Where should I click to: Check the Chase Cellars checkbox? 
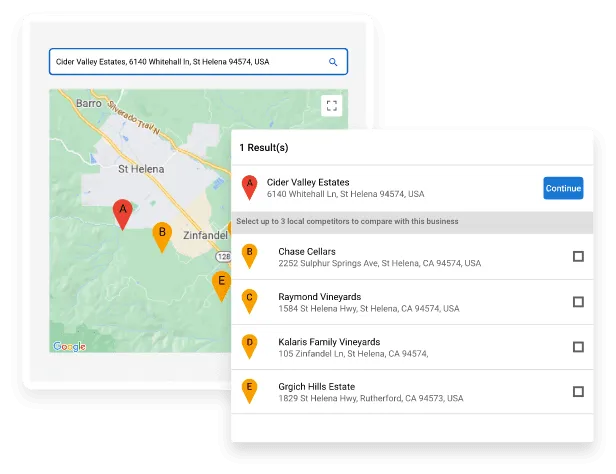coord(578,257)
